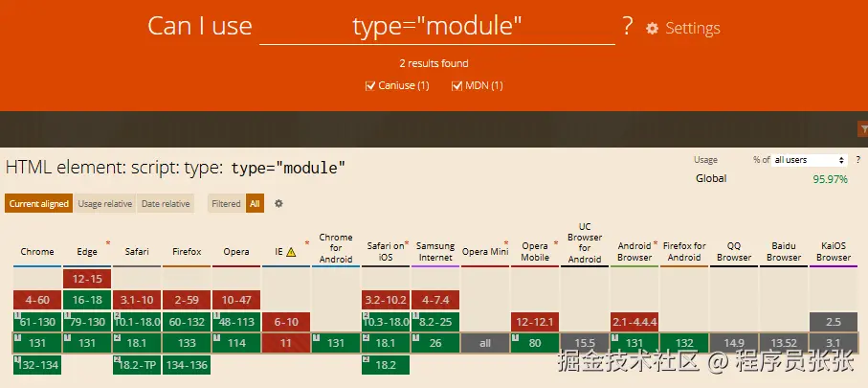Click the Chrome 61-130 version cell
Screen dimensions: 868x388
(x=37, y=322)
